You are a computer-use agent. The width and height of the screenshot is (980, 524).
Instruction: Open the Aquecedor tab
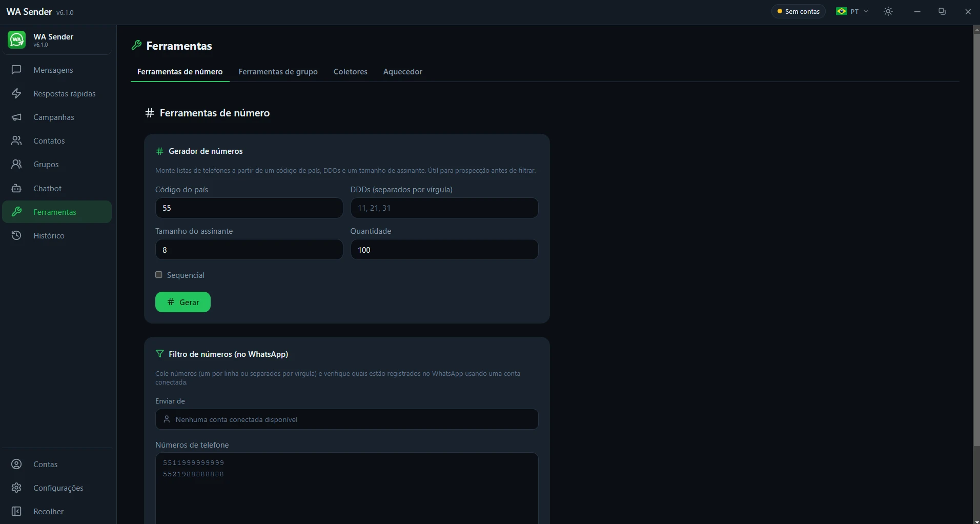403,72
